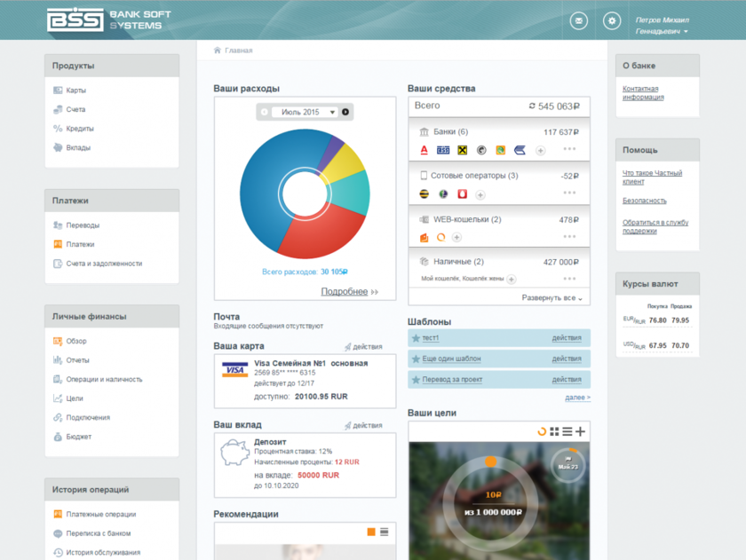
Task: Open the Июль 2015 month dropdown
Action: (x=307, y=112)
